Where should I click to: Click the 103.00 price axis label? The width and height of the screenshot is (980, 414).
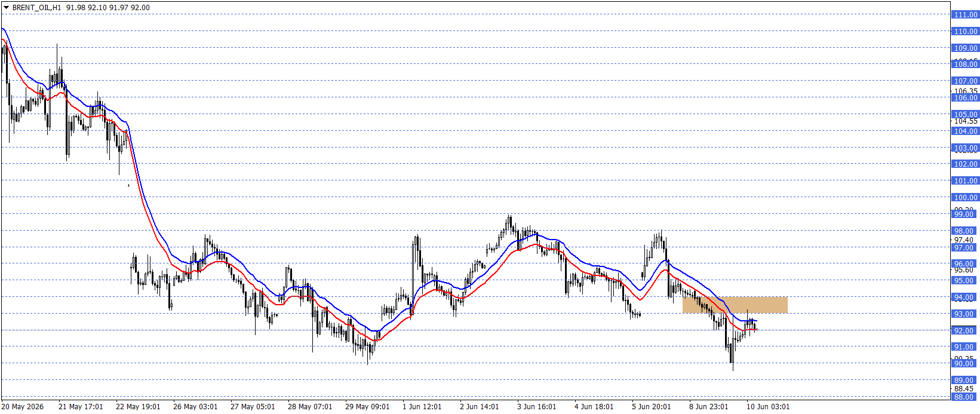(965, 148)
